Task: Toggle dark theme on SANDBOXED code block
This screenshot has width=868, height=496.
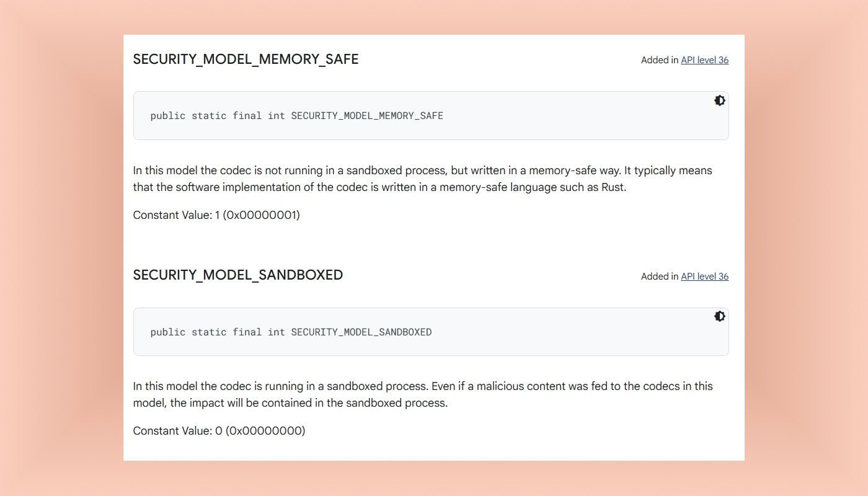Action: click(719, 316)
